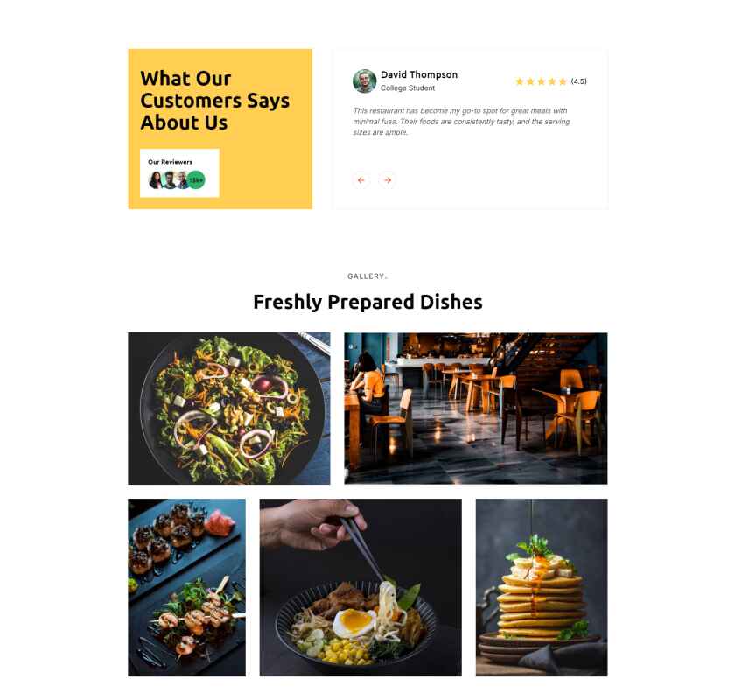The width and height of the screenshot is (735, 700).
Task: Select the third rating star
Action: point(541,81)
